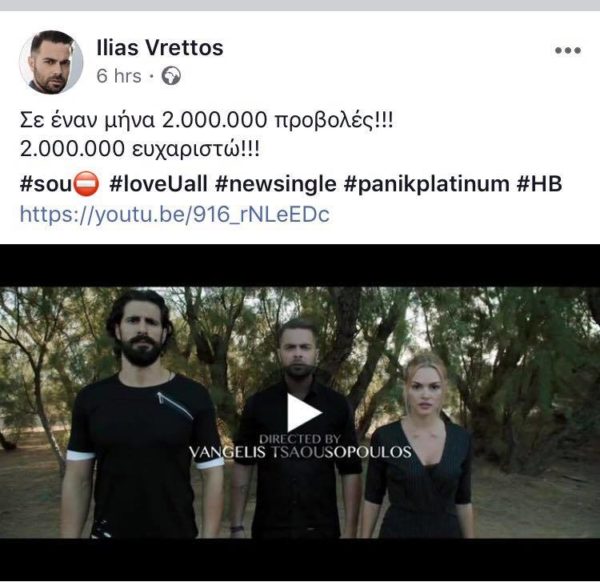
Task: Click the red no-entry emoji
Action: tap(86, 184)
